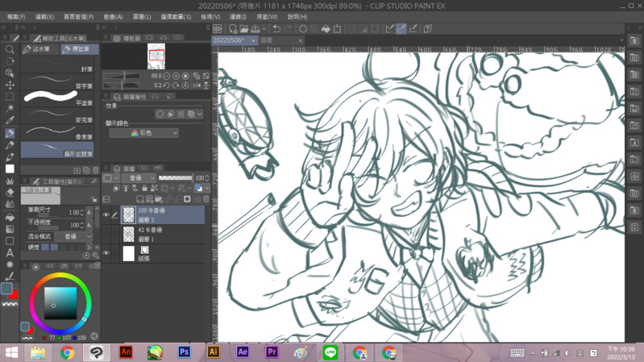Click the Scale/Rotate transform icon
Viewport: 644px width, 362px height.
tap(337, 29)
